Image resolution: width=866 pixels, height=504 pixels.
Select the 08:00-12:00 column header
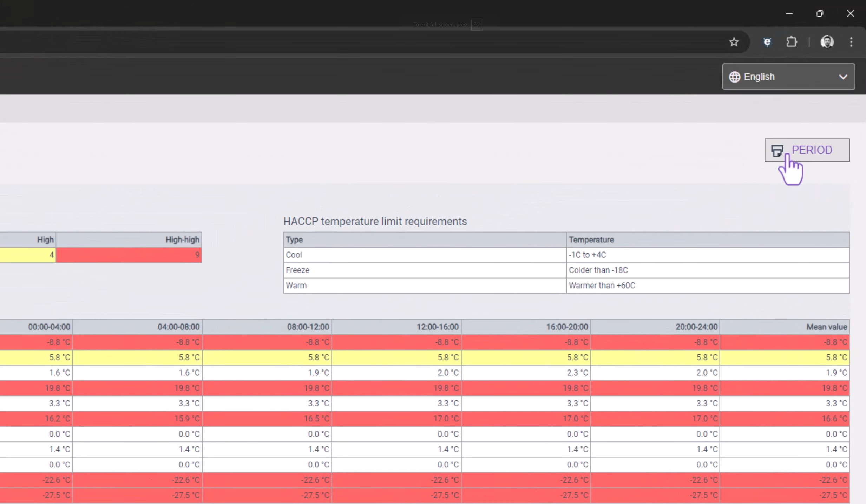coord(267,327)
